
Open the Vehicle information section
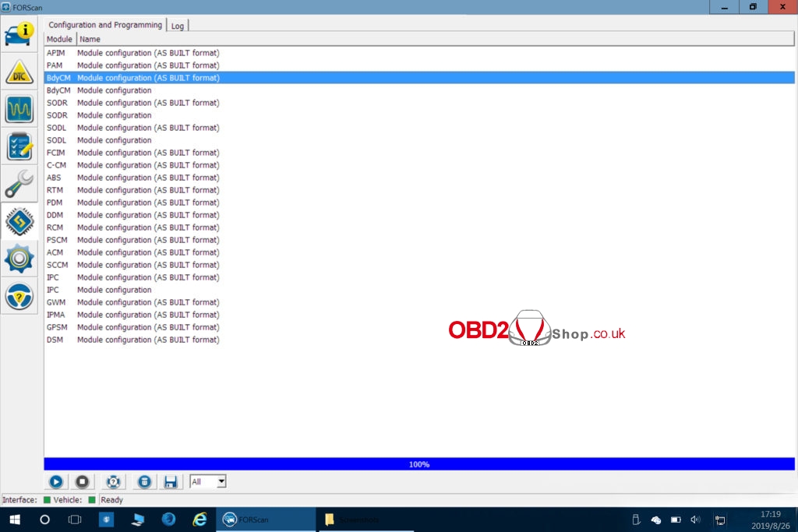pos(19,33)
